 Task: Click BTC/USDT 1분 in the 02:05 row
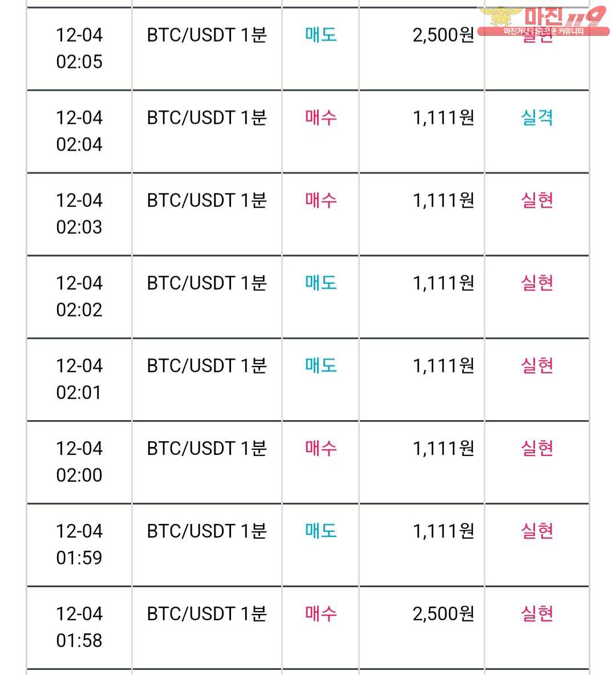[x=207, y=35]
